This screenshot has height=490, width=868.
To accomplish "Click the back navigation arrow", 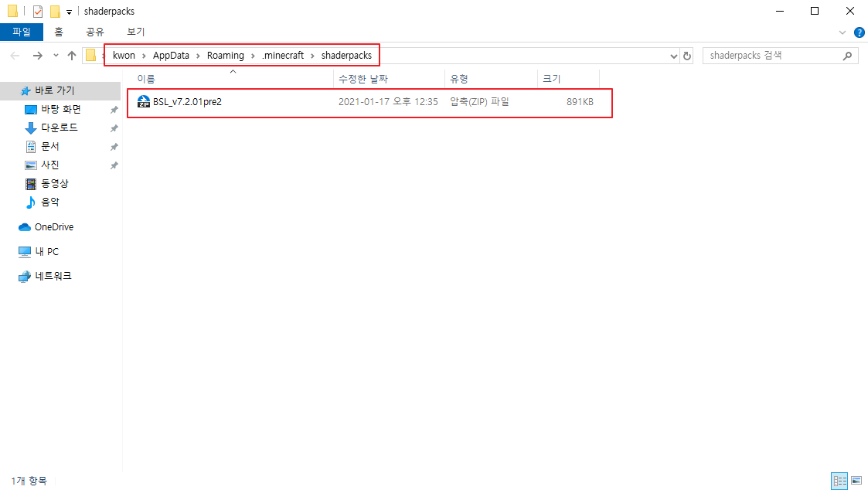I will tap(15, 56).
